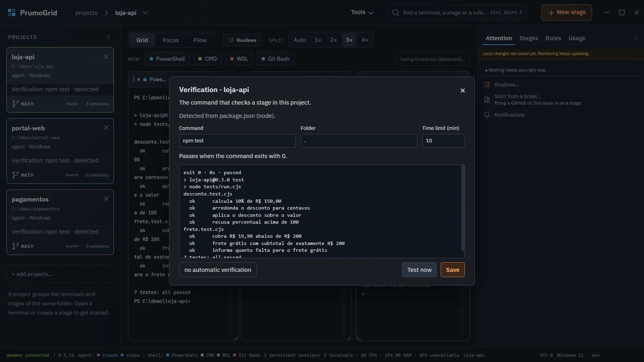Open the Routines toolbar button
Image resolution: width=644 pixels, height=362 pixels.
242,40
